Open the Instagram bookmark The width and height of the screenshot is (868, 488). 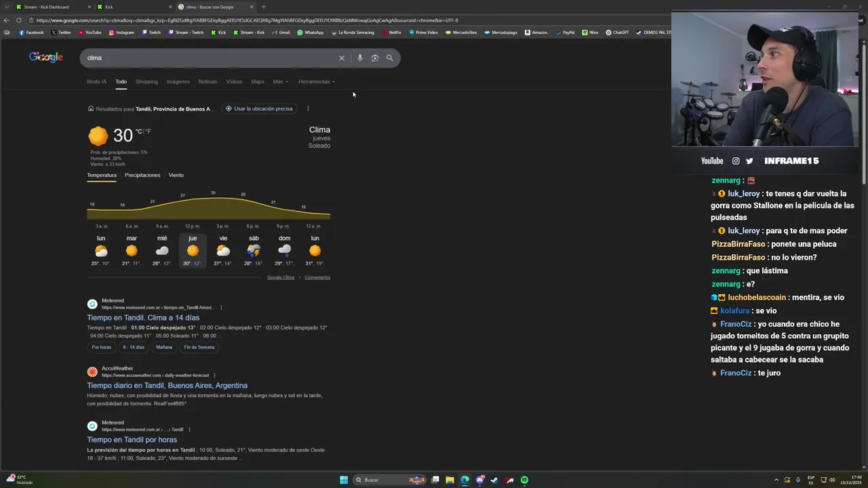pyautogui.click(x=121, y=33)
